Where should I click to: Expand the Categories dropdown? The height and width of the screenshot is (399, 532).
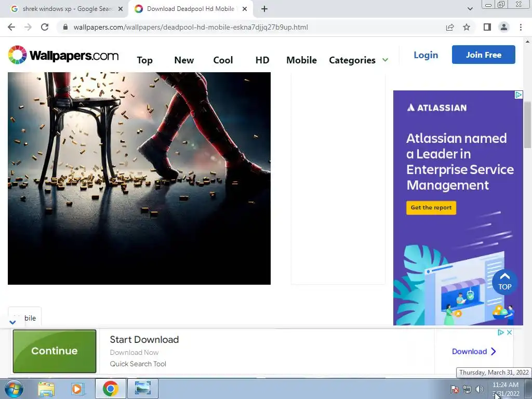pos(358,60)
